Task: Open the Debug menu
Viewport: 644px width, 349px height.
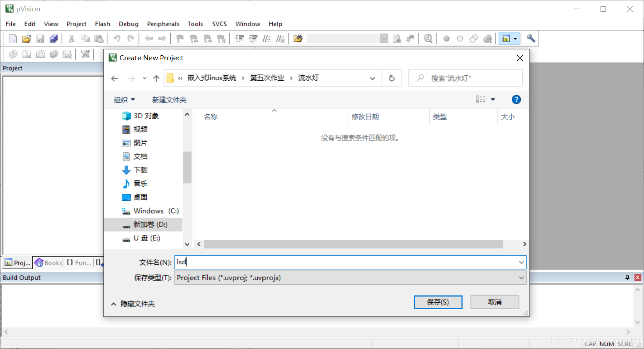Action: pos(129,24)
